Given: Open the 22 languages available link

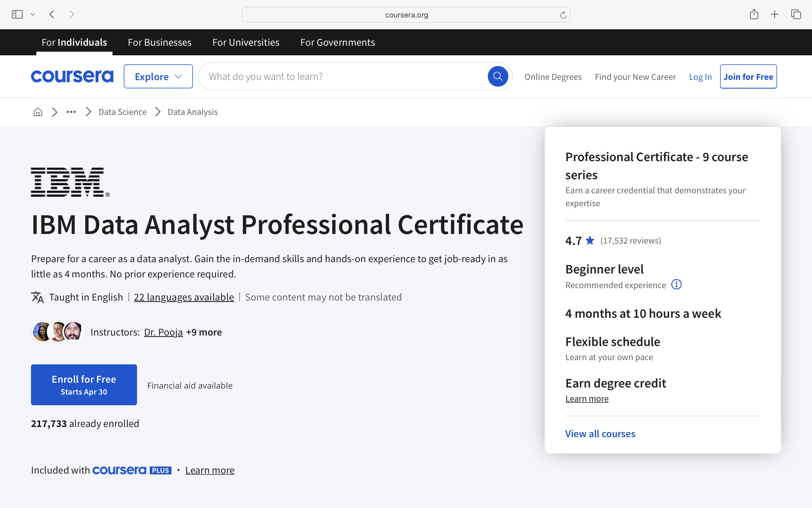Looking at the screenshot, I should click(x=184, y=297).
